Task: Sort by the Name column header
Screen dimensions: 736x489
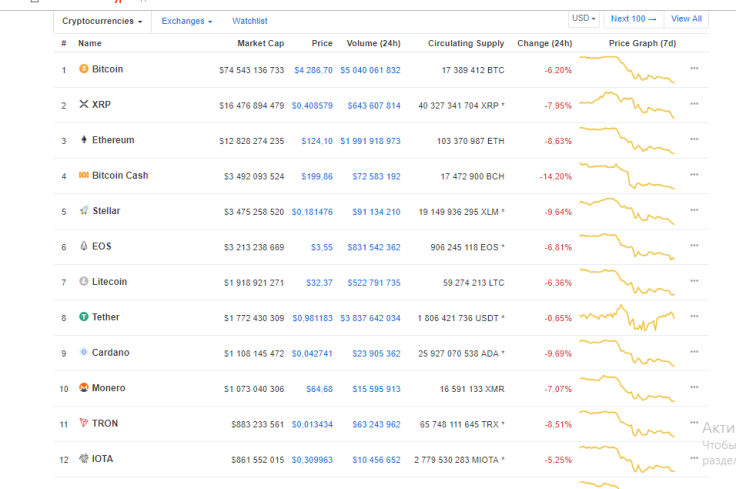Action: (90, 43)
